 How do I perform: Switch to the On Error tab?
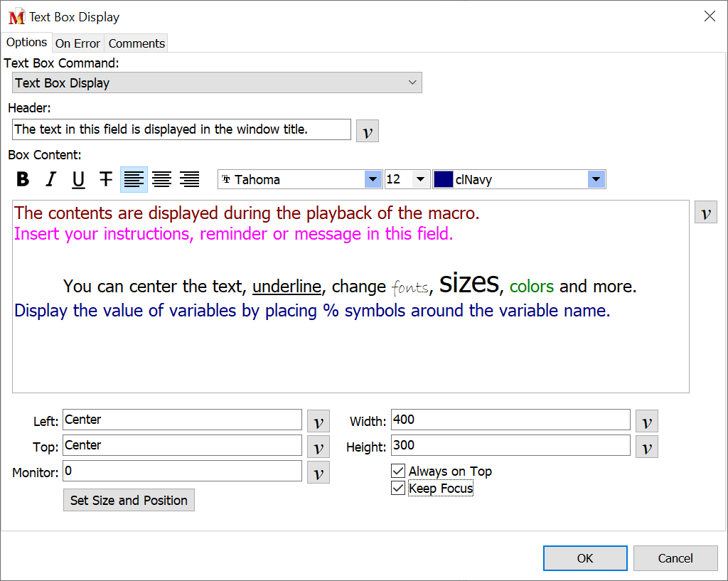[77, 43]
